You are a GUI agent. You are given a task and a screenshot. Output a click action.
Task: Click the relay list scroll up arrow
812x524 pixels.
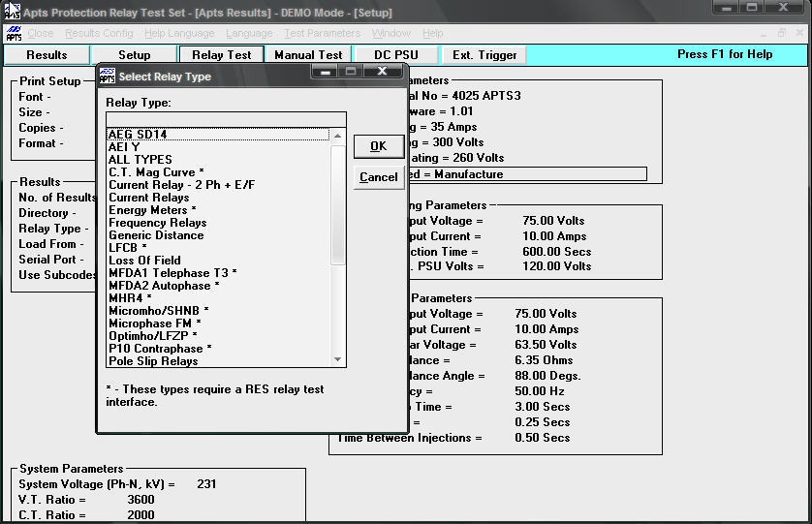[x=337, y=136]
